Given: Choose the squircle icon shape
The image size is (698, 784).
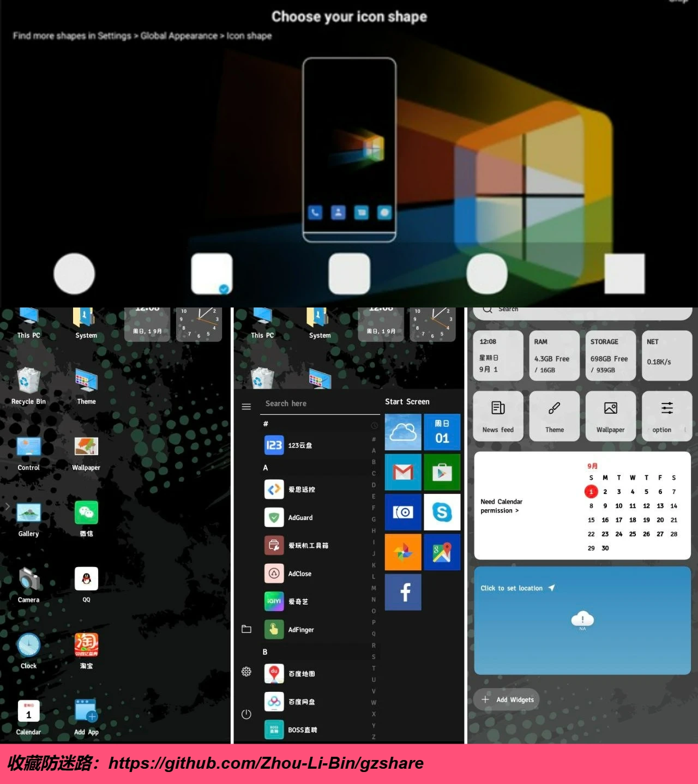Looking at the screenshot, I should pyautogui.click(x=487, y=274).
